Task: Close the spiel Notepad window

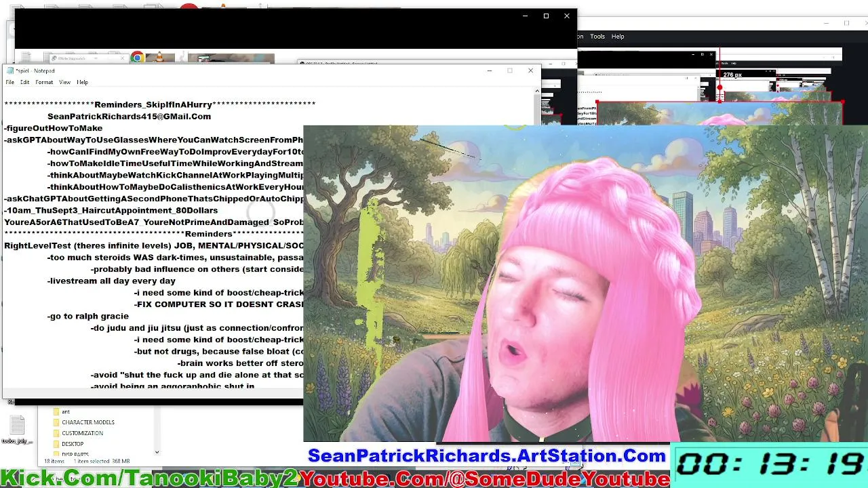Action: pyautogui.click(x=530, y=70)
